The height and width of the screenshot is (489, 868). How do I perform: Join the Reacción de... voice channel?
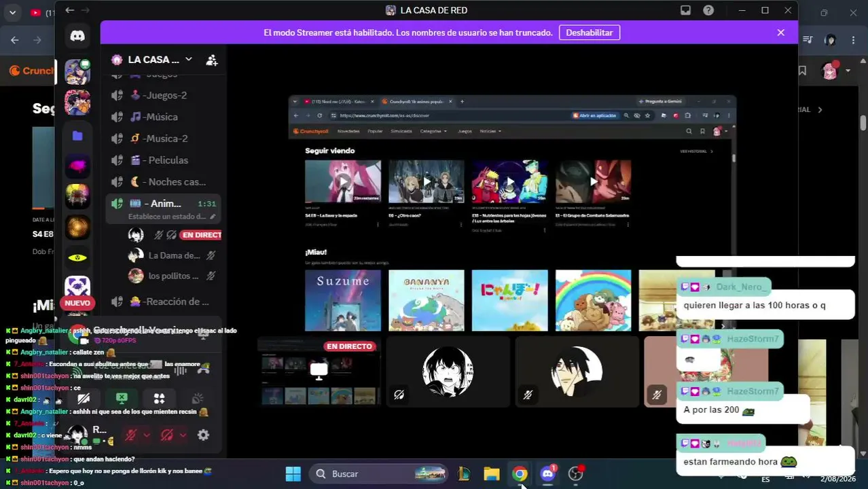(x=163, y=302)
